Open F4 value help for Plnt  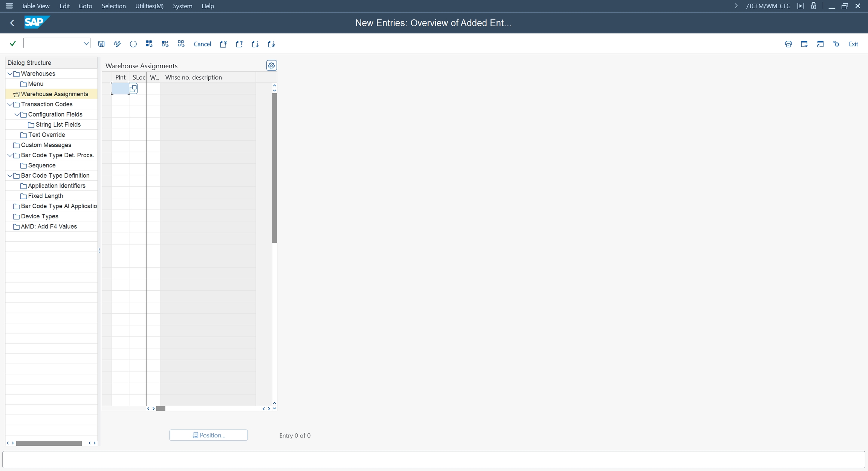click(133, 89)
